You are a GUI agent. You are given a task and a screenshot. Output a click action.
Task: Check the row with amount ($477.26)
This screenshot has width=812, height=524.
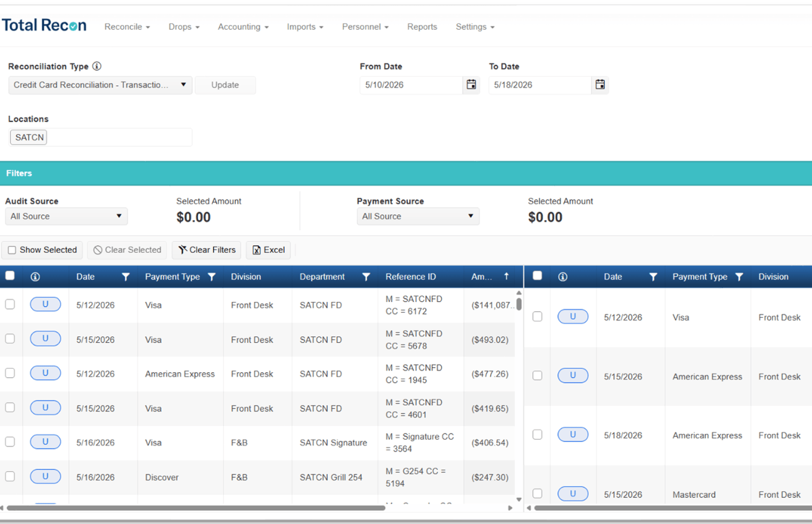(10, 373)
